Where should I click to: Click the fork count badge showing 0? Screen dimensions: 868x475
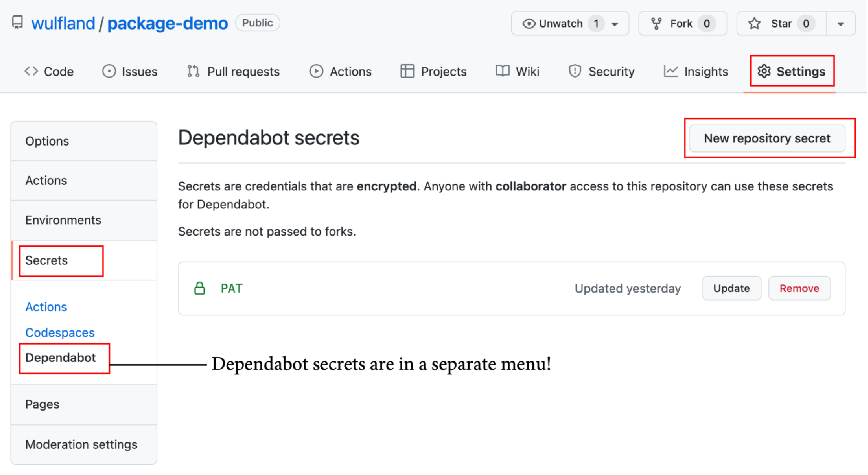(706, 24)
